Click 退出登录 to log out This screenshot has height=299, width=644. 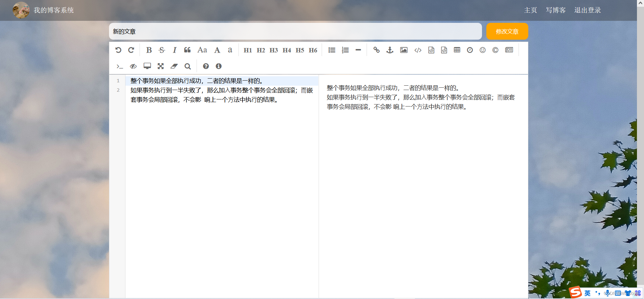[588, 10]
